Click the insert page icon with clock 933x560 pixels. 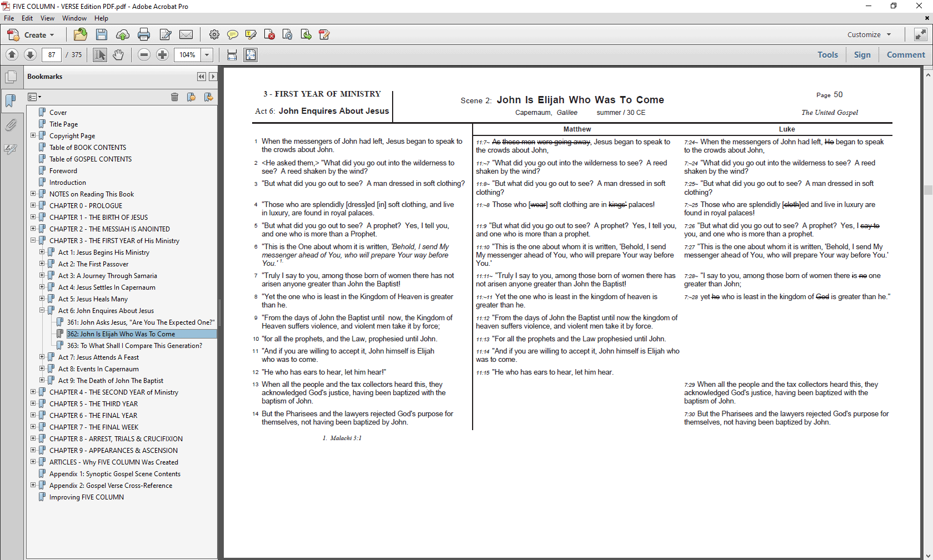click(x=288, y=35)
